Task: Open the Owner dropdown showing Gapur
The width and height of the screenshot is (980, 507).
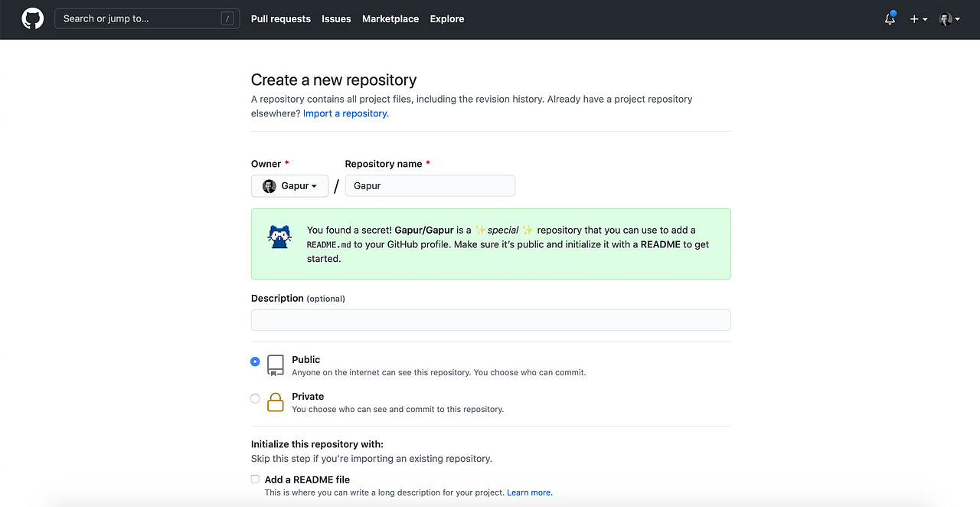Action: coord(289,185)
